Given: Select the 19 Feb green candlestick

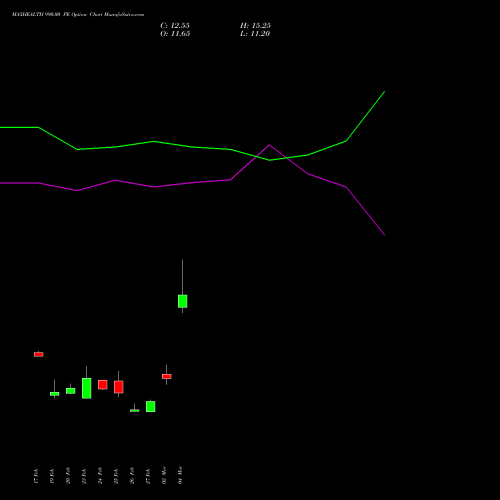Looking at the screenshot, I should point(55,394).
